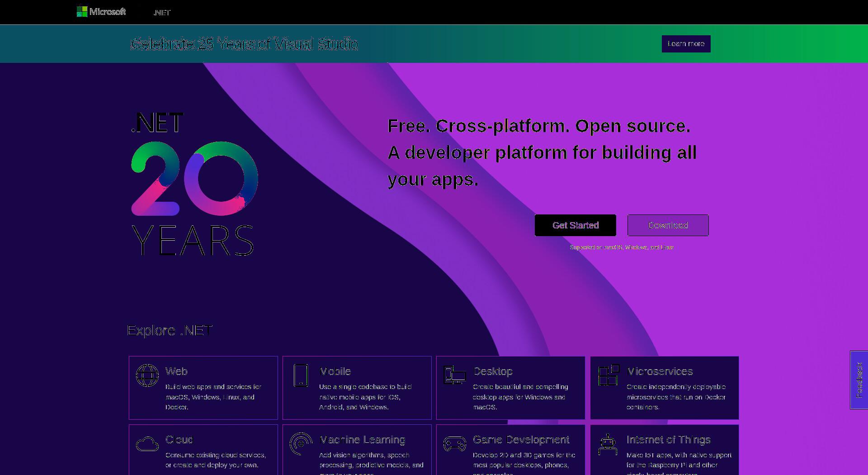Click 'Build web apps and services' description
Viewport: 868px width, 475px height.
[x=213, y=397]
